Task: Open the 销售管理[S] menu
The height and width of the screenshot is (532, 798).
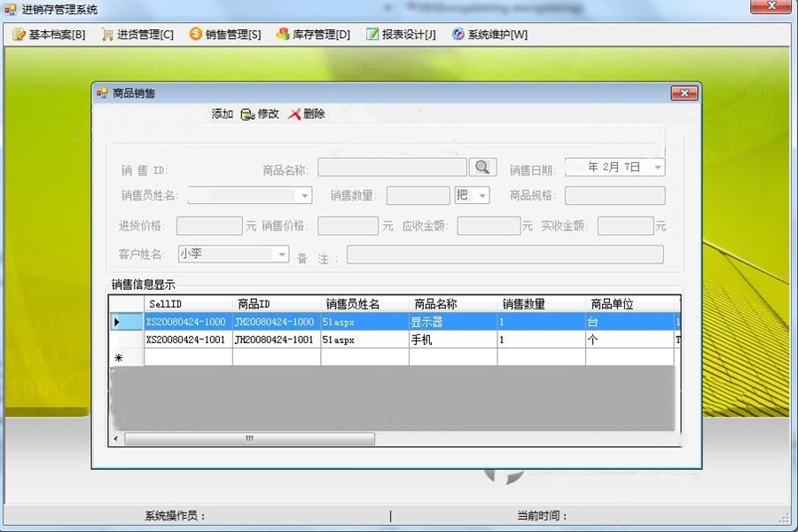Action: tap(225, 35)
